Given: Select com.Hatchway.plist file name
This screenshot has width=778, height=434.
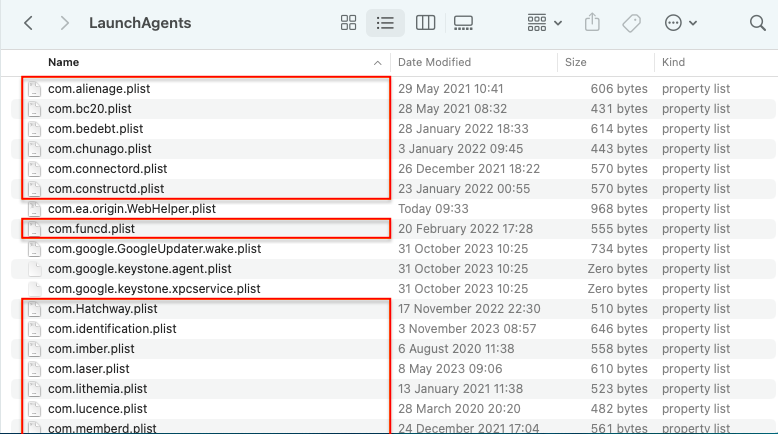Looking at the screenshot, I should (103, 309).
